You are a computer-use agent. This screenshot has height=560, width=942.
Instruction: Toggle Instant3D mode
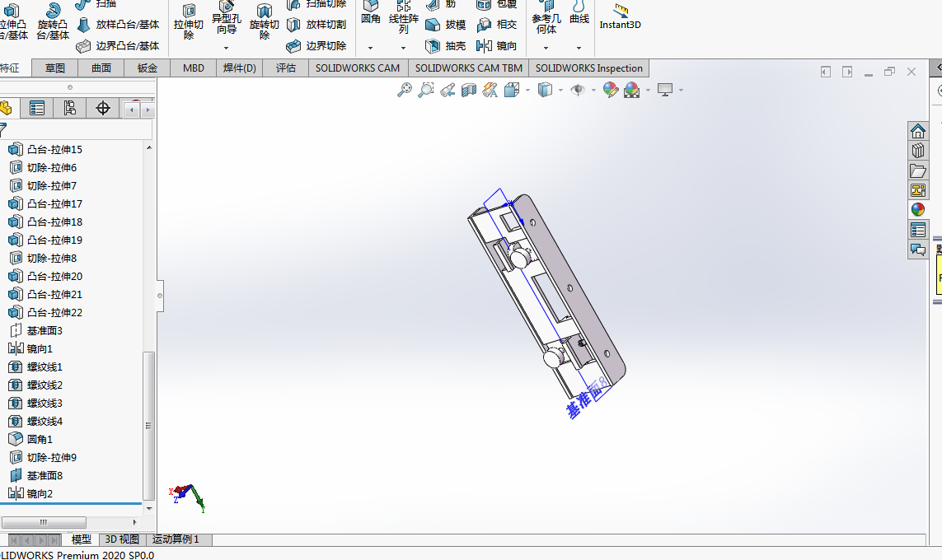[620, 16]
